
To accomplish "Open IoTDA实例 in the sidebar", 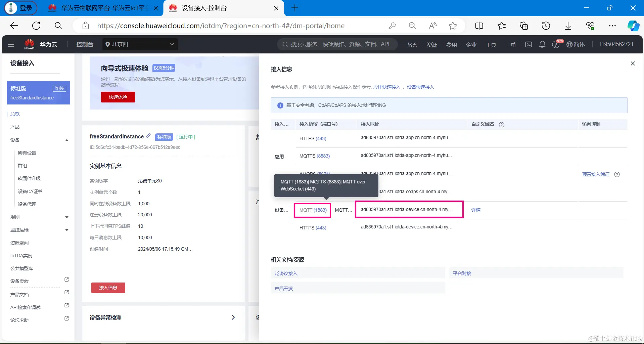I will 21,256.
